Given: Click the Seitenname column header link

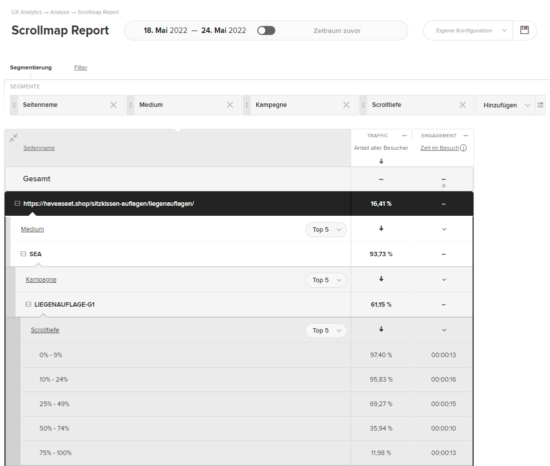Looking at the screenshot, I should (39, 148).
